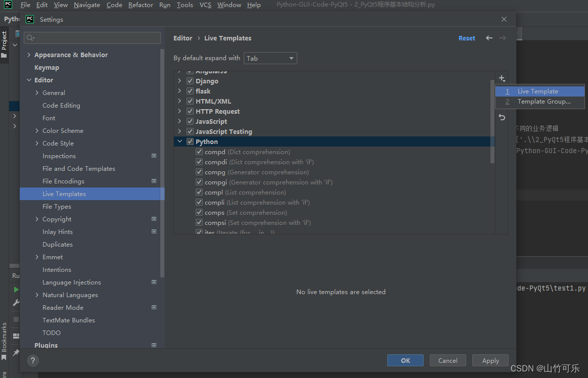Select File and Code Templates setting
588x378 pixels.
pyautogui.click(x=79, y=168)
